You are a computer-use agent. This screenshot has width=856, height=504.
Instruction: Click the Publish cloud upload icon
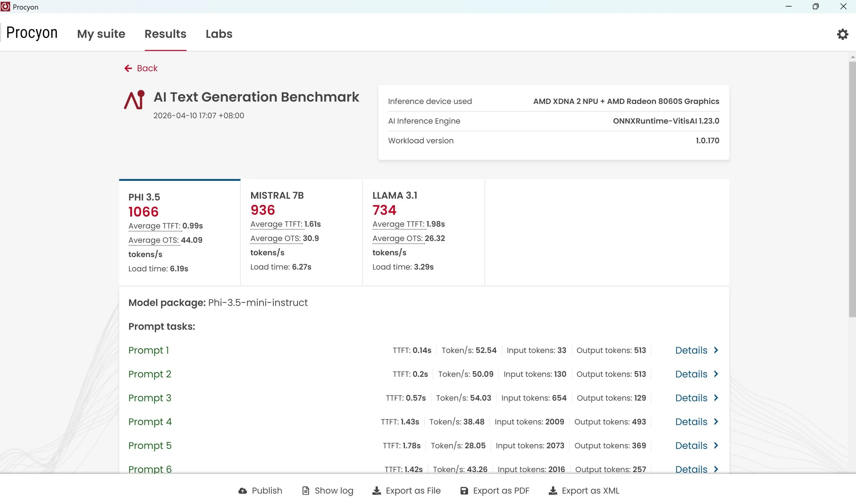pos(242,490)
